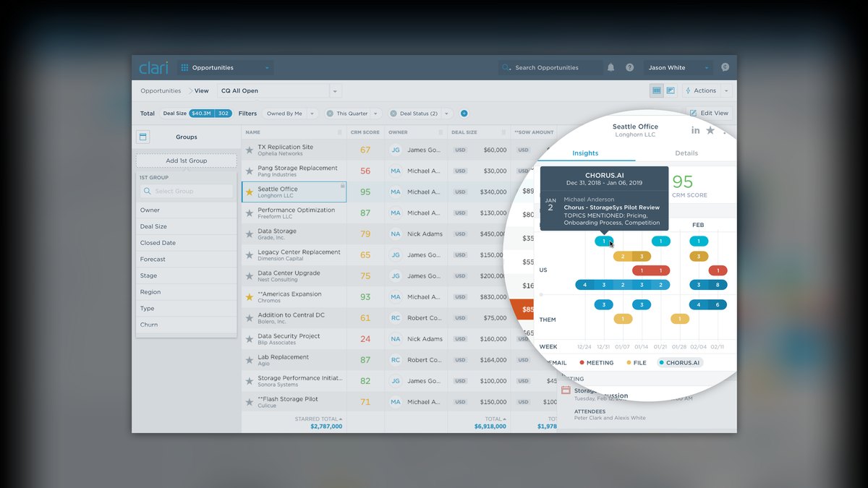Viewport: 868px width, 488px height.
Task: Sort by the STARRED TOTAL arrow
Action: click(341, 419)
